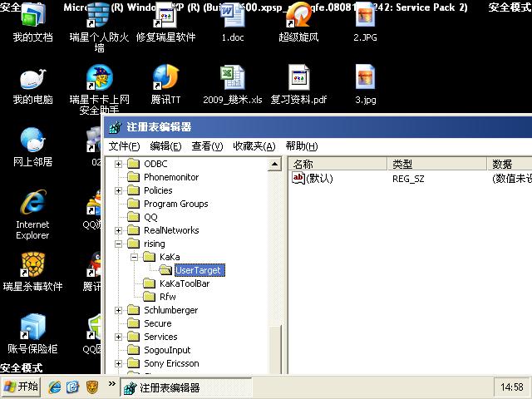Open the 查看(V) menu
The height and width of the screenshot is (399, 532).
(x=207, y=146)
